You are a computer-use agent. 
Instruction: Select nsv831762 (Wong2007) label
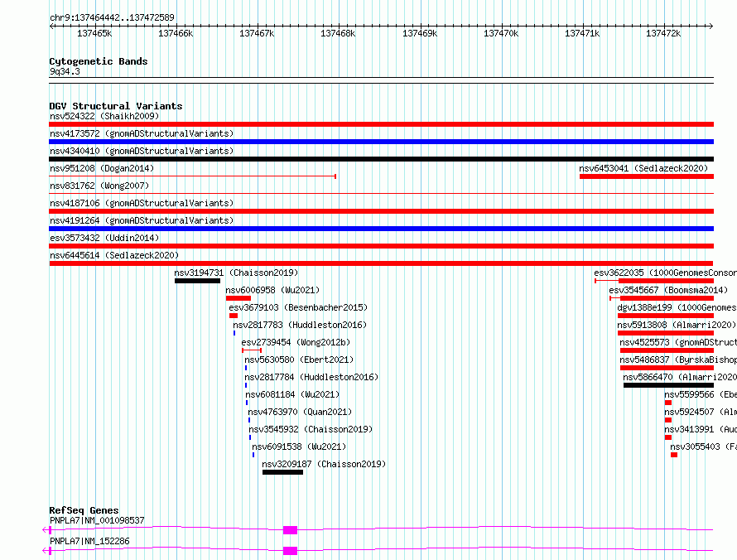coord(99,186)
